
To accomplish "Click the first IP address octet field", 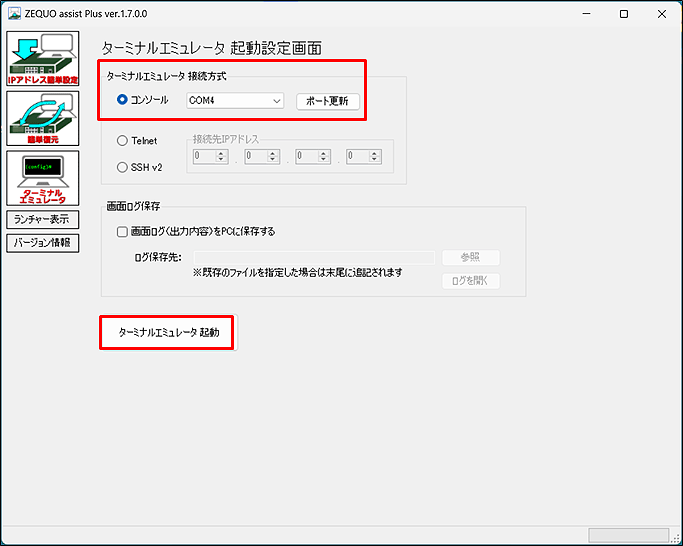I will click(210, 157).
